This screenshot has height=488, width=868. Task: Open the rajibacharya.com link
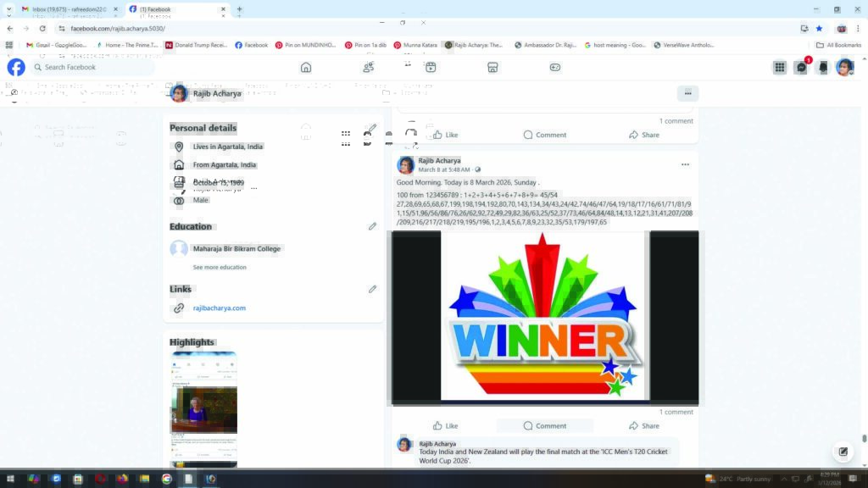point(220,308)
